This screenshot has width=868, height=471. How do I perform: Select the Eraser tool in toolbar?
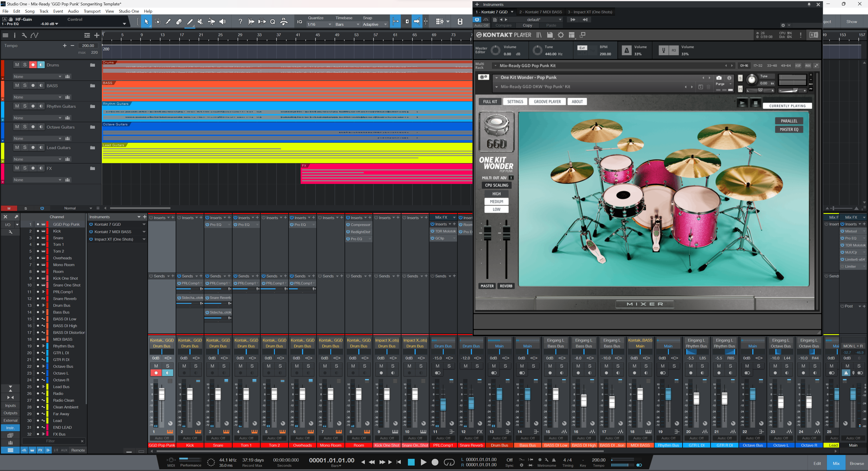[179, 21]
